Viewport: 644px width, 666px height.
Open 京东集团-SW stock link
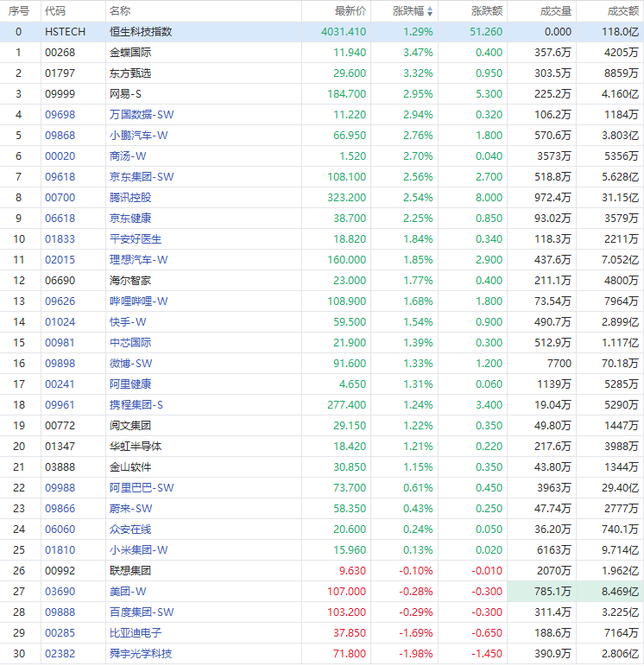[x=142, y=177]
